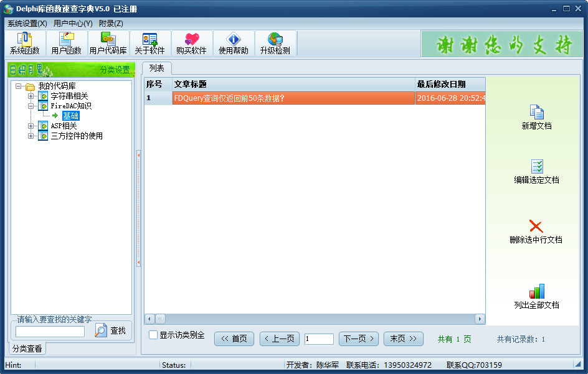Select tree item 基础
Screen dimensions: 588x374
tap(71, 116)
